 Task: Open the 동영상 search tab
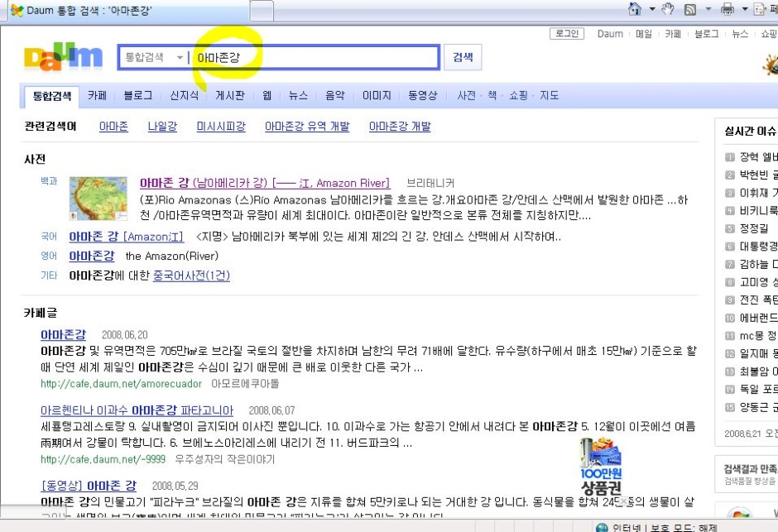coord(422,95)
